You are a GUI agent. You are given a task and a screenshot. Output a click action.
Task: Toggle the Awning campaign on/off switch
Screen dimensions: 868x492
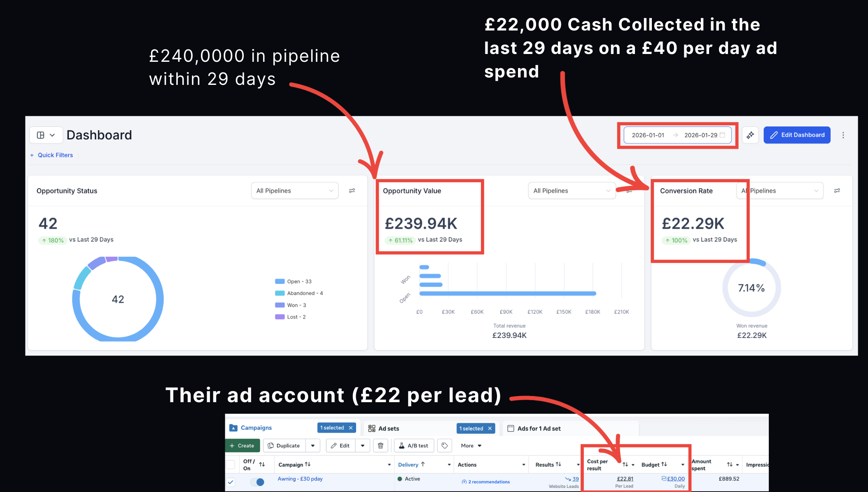(257, 482)
